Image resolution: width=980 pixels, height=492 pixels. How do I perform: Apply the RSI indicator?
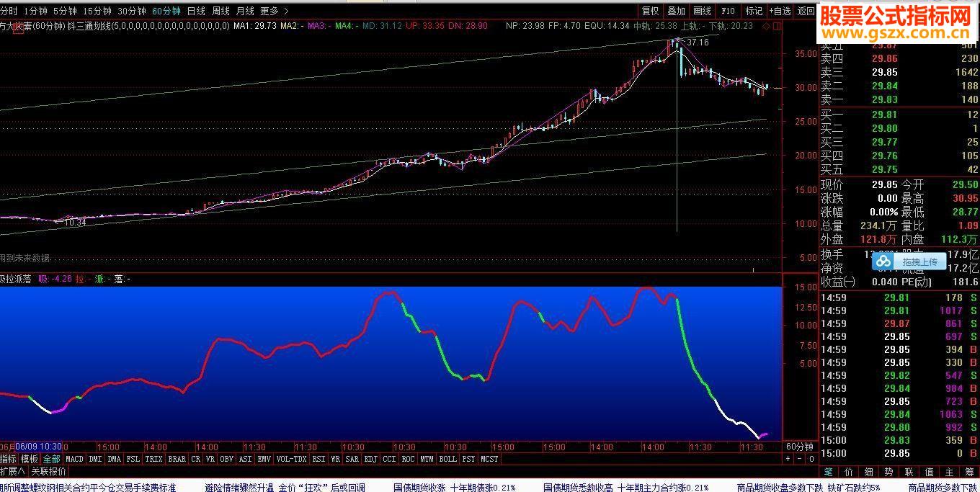(x=319, y=459)
